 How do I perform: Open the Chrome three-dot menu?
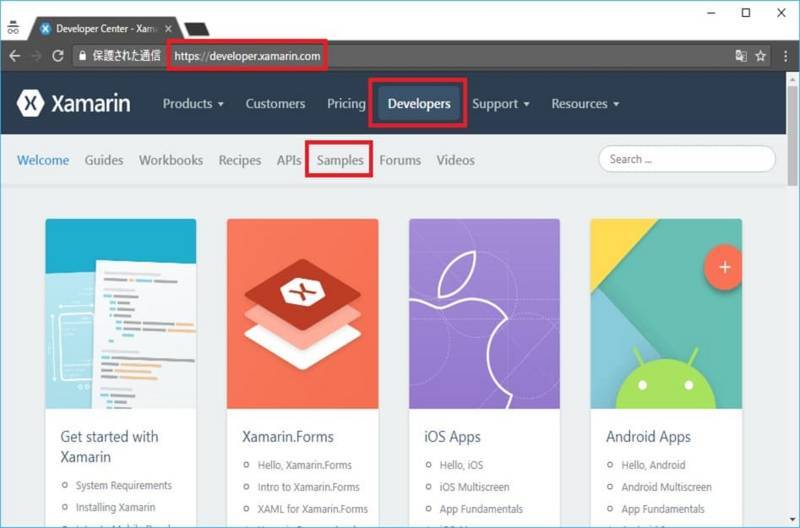[785, 56]
